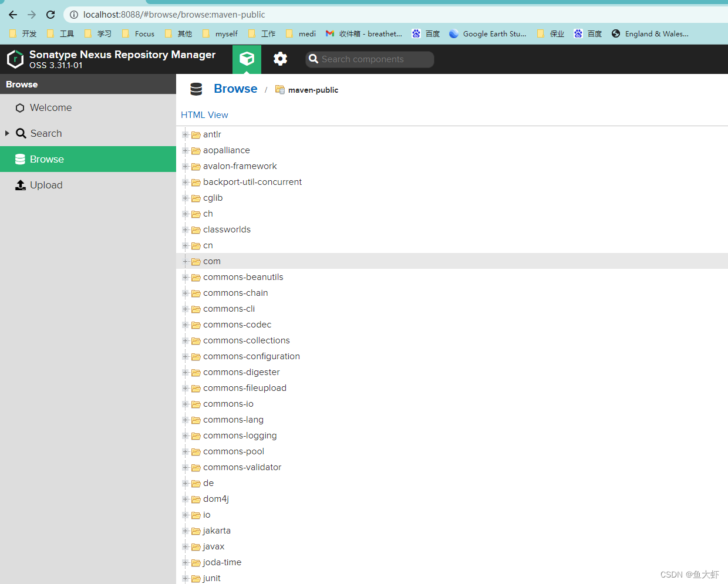Open the Gmail 收件箱 bookmark
The image size is (728, 584).
click(x=364, y=34)
